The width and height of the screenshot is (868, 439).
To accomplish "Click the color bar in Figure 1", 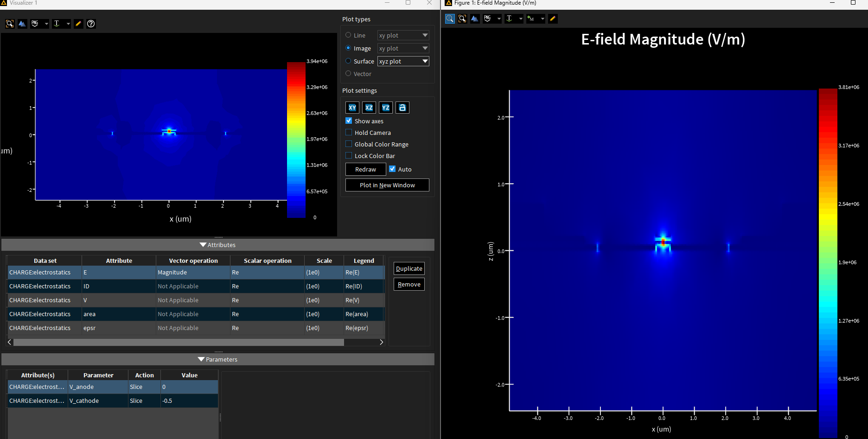I will tap(828, 262).
